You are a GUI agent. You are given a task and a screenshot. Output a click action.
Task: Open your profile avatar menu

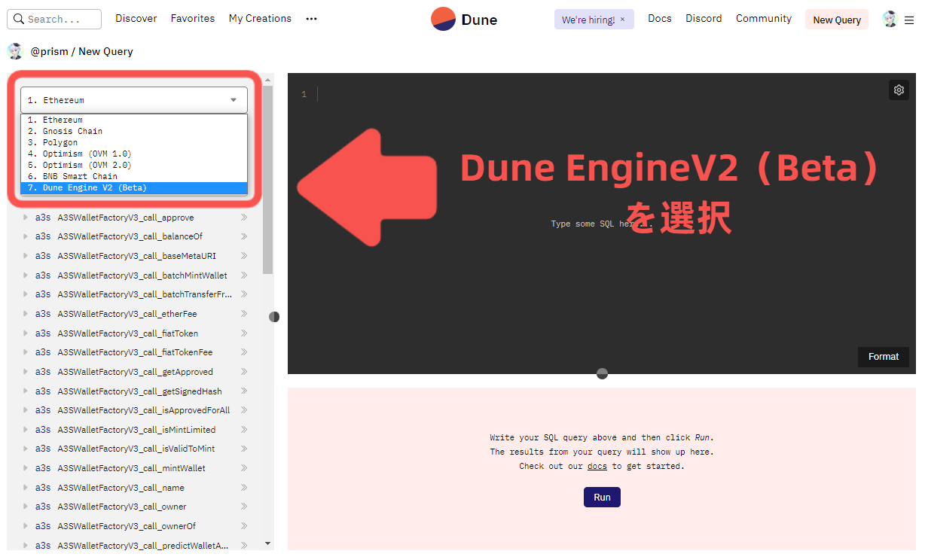(x=890, y=19)
